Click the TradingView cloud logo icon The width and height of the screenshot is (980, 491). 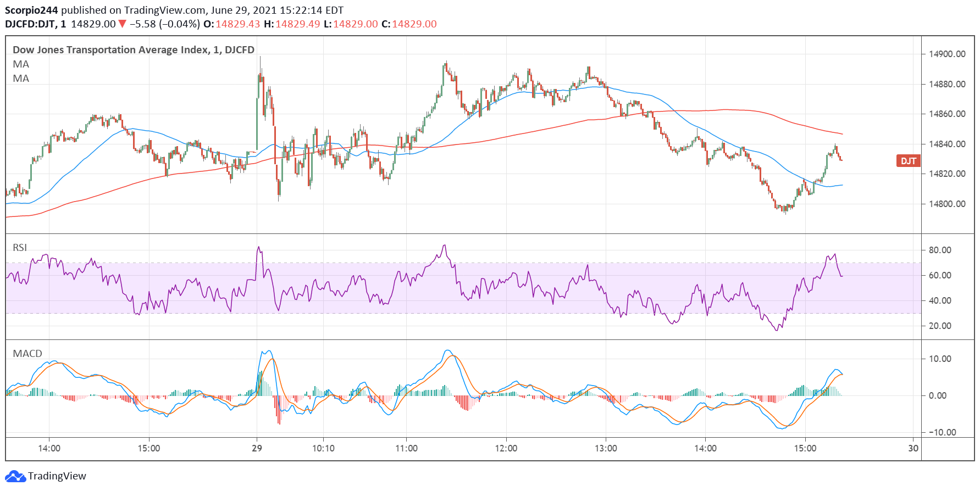click(x=15, y=476)
